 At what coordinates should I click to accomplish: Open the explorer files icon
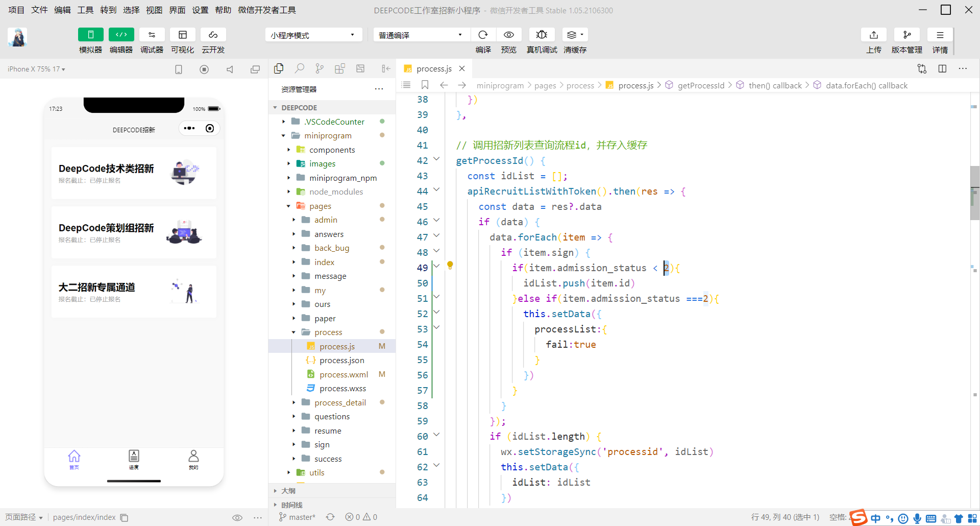[x=279, y=68]
